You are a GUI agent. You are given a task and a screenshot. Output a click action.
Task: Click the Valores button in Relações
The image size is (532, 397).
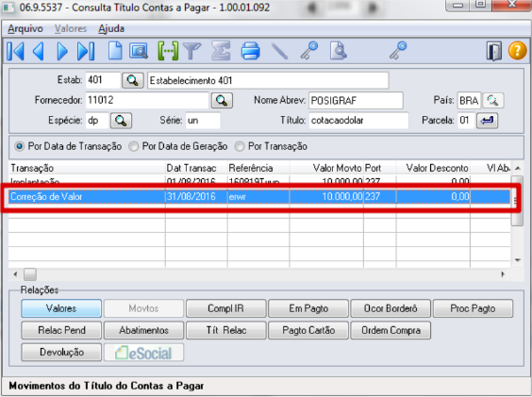click(61, 308)
